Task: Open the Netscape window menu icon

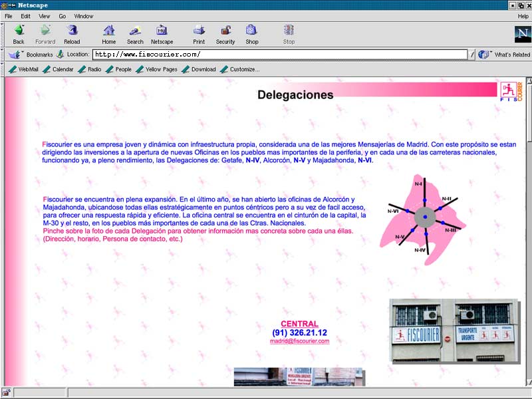Action: pos(5,5)
